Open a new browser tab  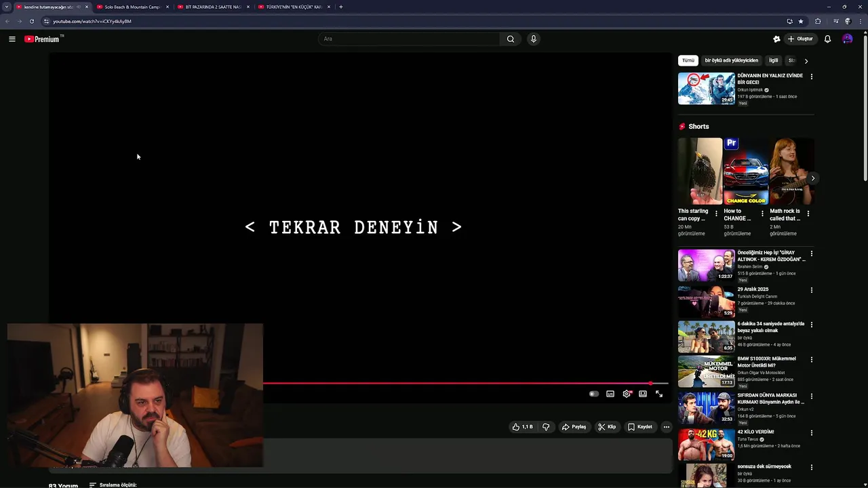341,7
